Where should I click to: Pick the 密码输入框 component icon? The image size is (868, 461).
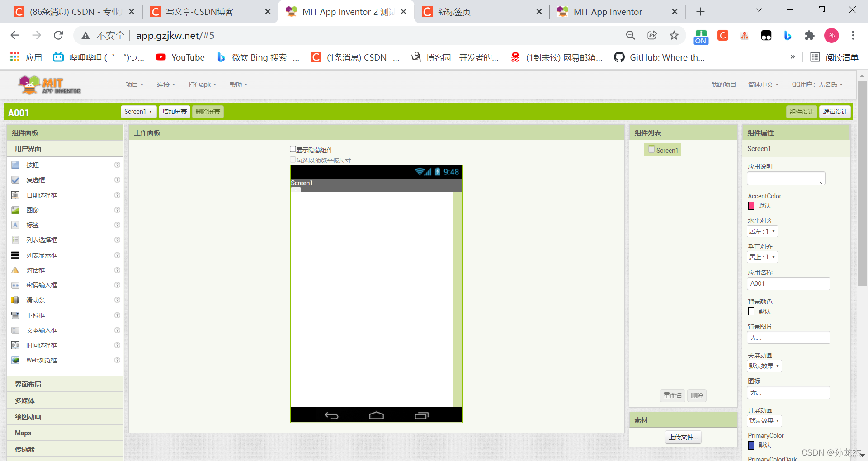click(x=15, y=285)
